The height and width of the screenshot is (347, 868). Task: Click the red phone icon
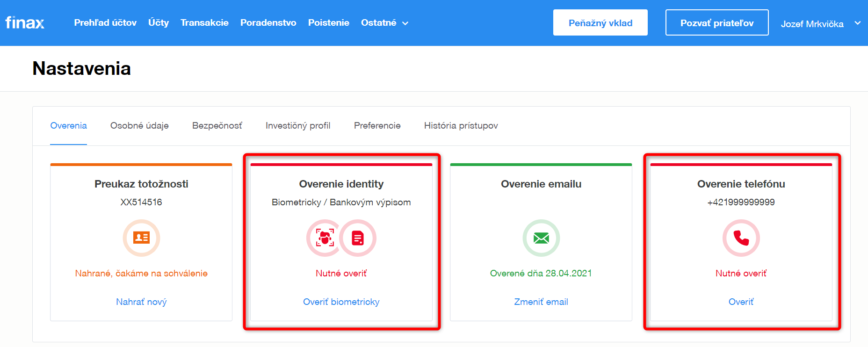pyautogui.click(x=741, y=238)
